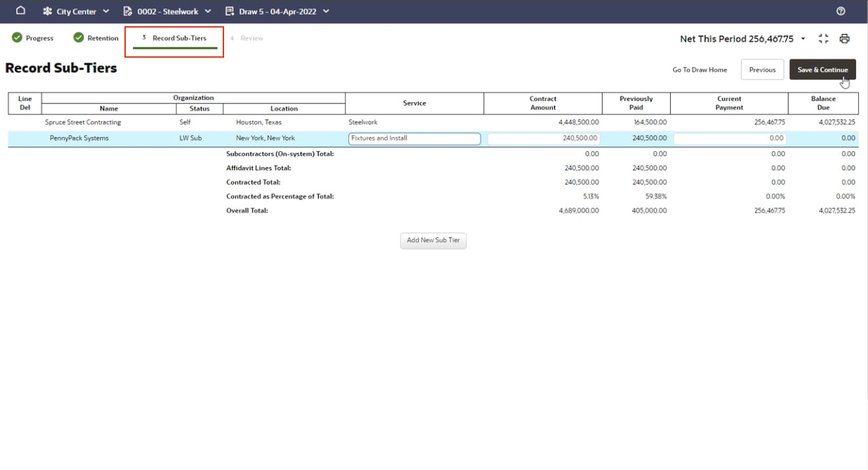
Task: Expand the City Center project dropdown arrow
Action: coord(106,11)
